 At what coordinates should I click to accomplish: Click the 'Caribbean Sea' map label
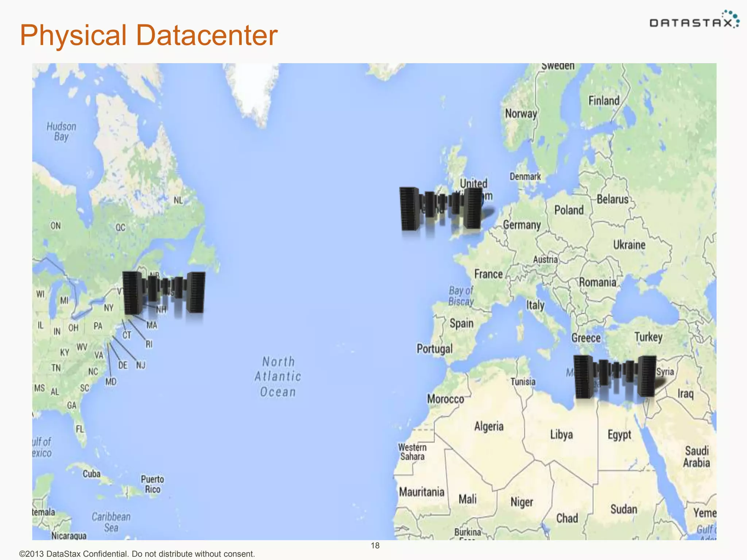[x=111, y=522]
